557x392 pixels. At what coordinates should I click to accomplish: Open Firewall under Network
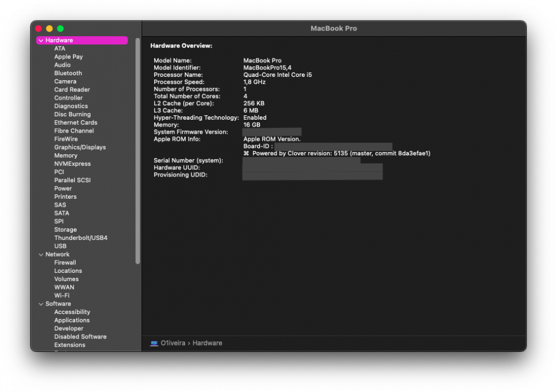point(65,262)
